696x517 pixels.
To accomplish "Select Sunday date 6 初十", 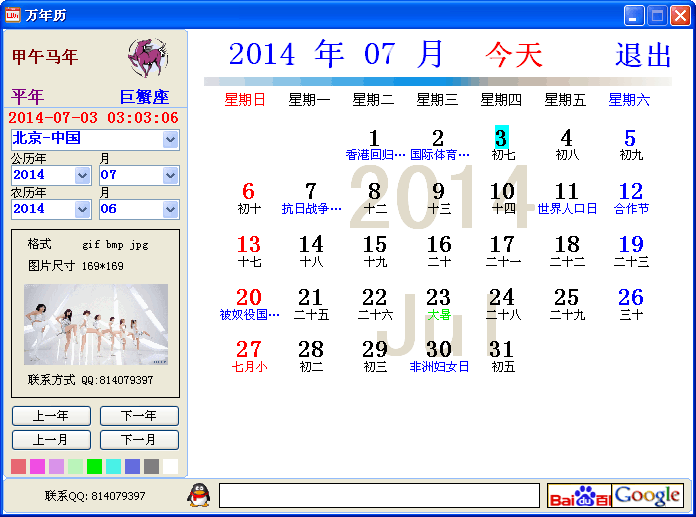I will [x=249, y=198].
